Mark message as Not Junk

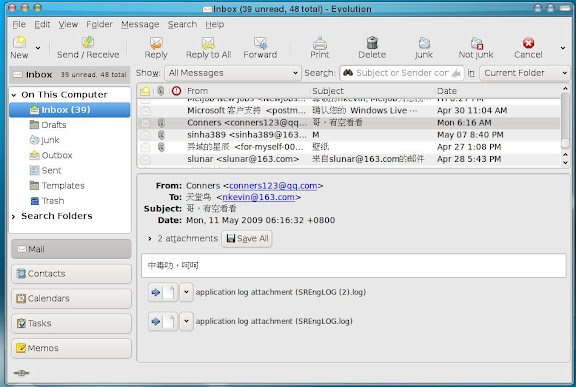click(x=476, y=48)
